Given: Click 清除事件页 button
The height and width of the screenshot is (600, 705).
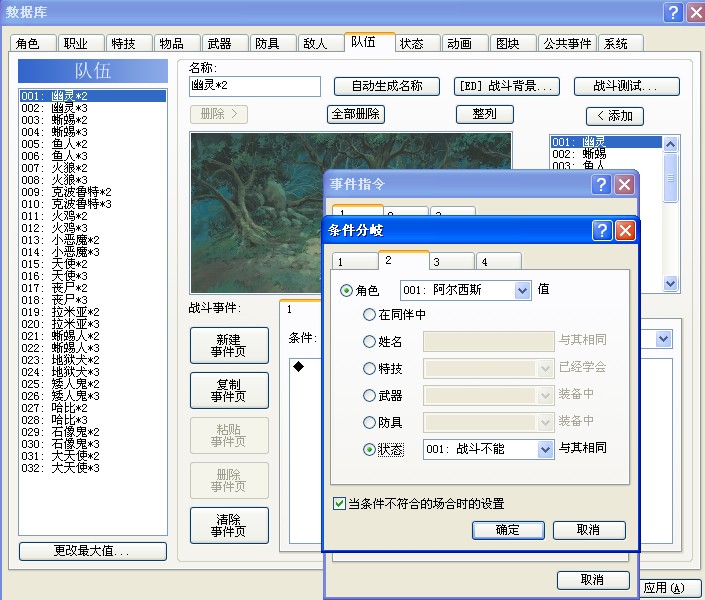Looking at the screenshot, I should [x=229, y=525].
